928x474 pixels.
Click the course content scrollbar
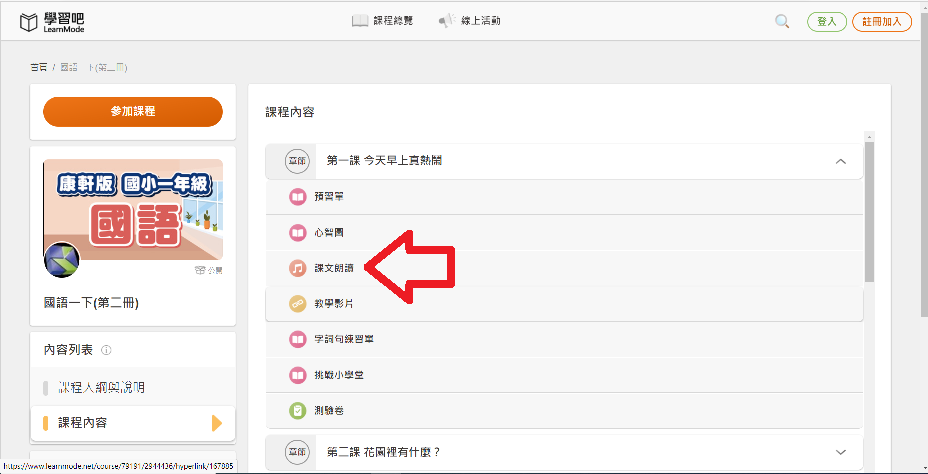coord(869,210)
